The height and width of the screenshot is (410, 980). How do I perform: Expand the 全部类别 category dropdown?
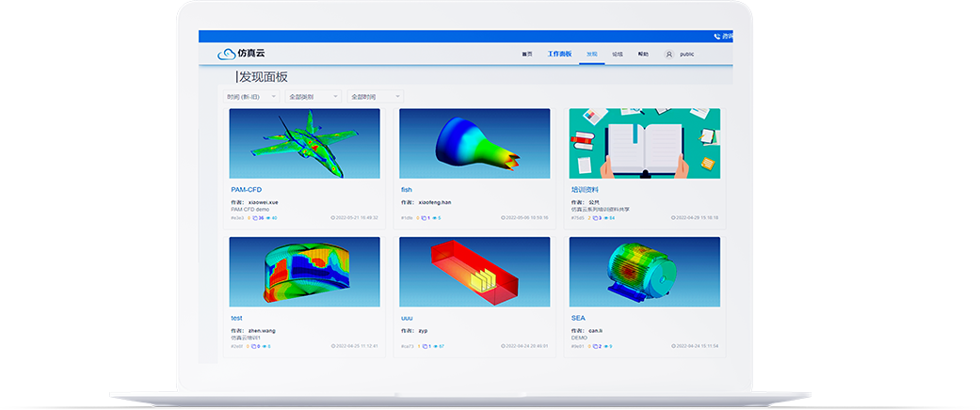314,96
